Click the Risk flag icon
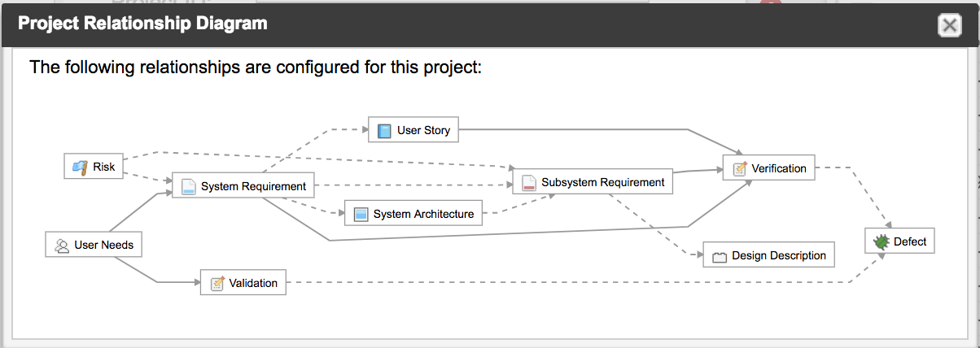 point(80,167)
